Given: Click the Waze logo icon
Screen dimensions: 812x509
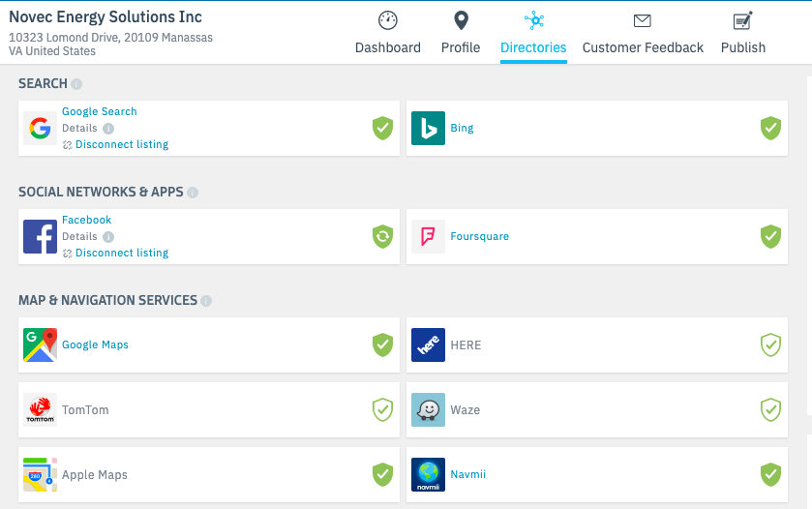Looking at the screenshot, I should click(428, 410).
